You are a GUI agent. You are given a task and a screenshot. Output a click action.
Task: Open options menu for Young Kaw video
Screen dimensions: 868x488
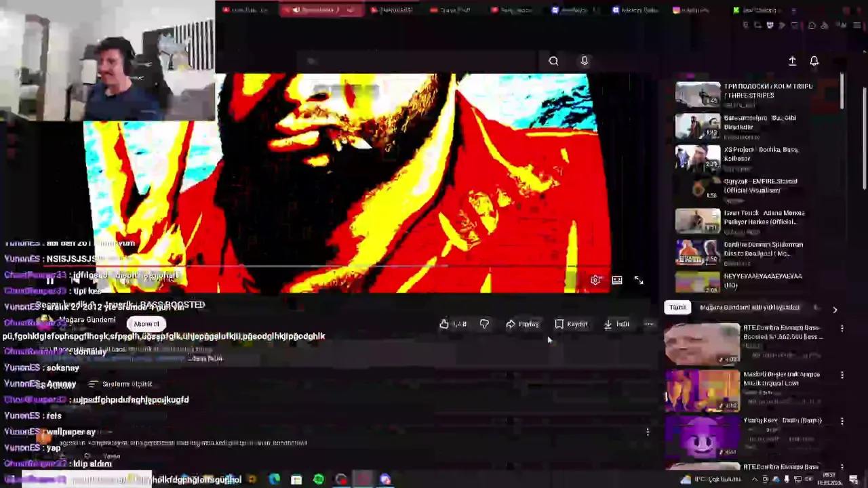coord(842,421)
